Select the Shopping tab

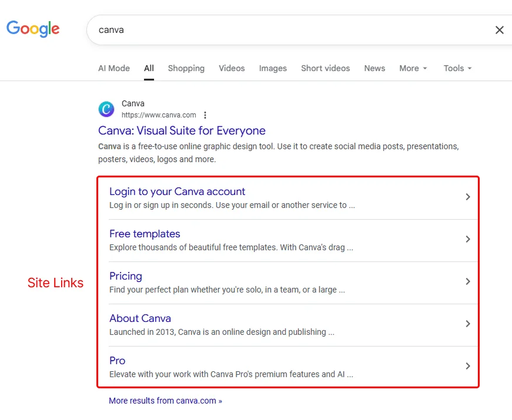tap(186, 68)
